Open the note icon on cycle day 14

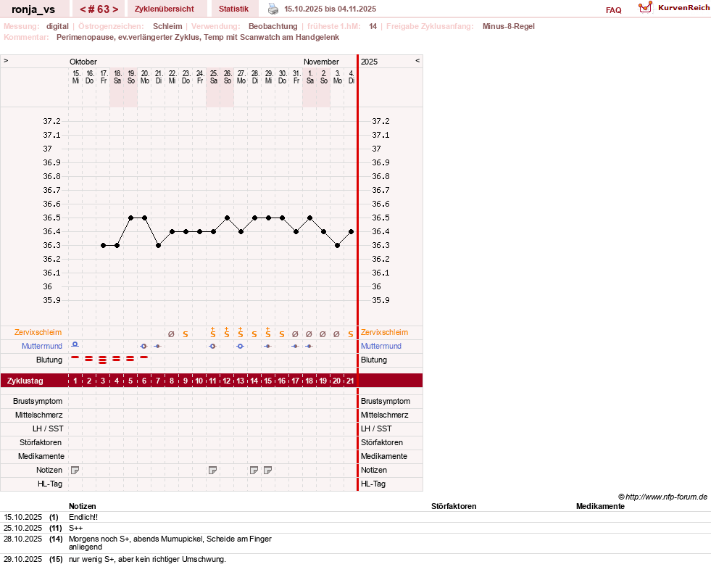point(254,471)
